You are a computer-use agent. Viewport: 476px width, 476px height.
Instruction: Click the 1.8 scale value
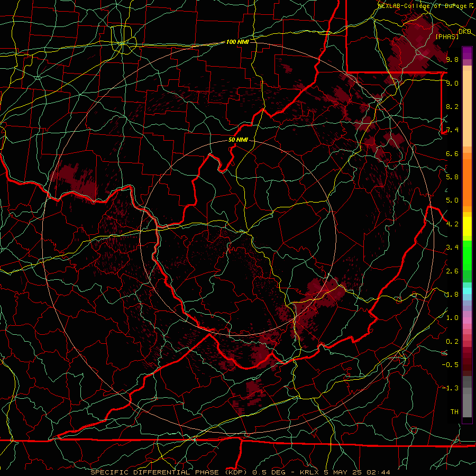tap(452, 295)
